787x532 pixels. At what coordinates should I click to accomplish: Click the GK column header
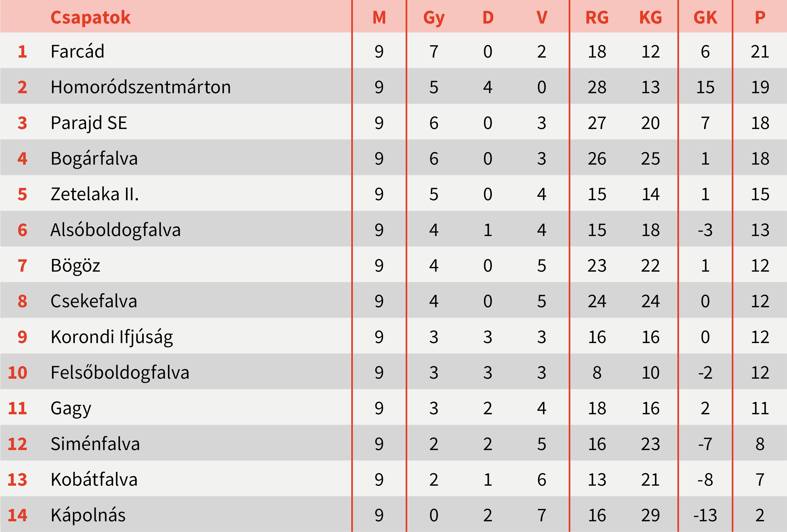point(705,17)
